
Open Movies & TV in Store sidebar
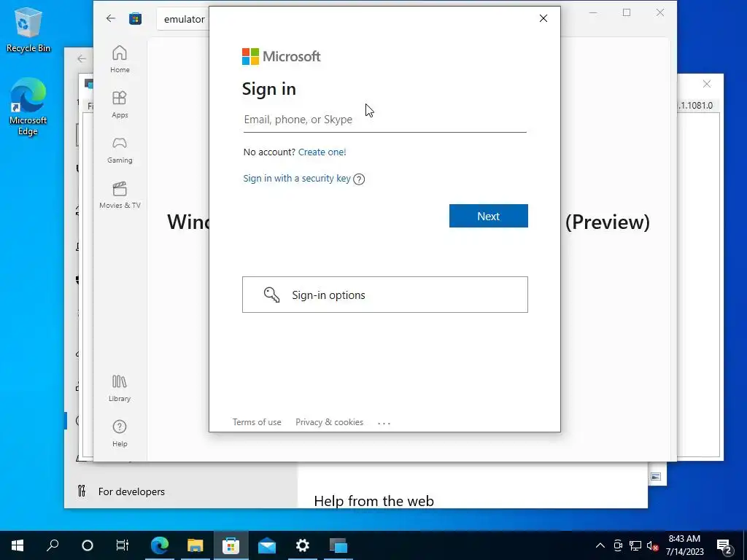[x=120, y=195]
